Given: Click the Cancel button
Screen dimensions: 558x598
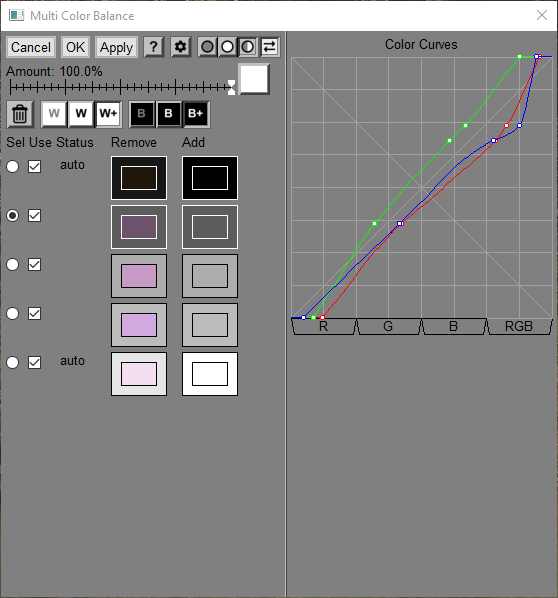Looking at the screenshot, I should point(31,47).
